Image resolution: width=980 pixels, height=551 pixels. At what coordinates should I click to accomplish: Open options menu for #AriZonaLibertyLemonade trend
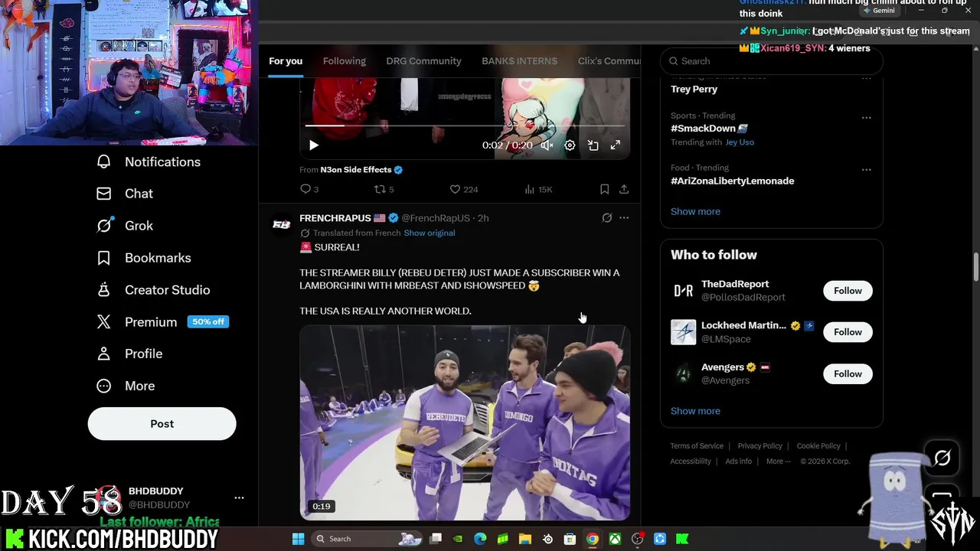coord(866,170)
